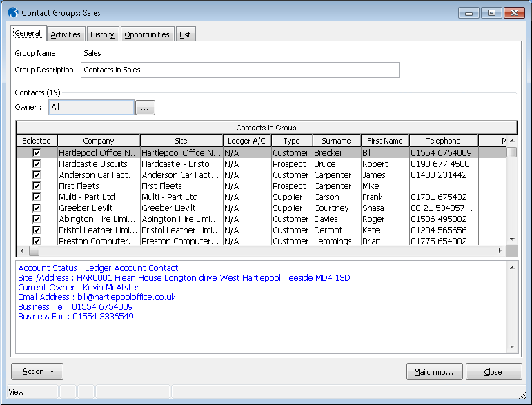Switch to the History tab
Image resolution: width=532 pixels, height=405 pixels.
point(102,34)
